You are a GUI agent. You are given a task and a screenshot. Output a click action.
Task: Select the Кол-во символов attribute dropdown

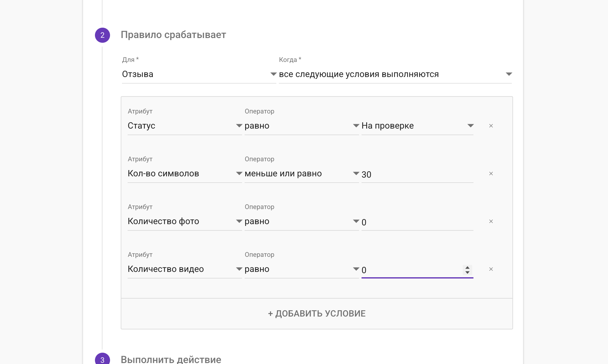185,174
